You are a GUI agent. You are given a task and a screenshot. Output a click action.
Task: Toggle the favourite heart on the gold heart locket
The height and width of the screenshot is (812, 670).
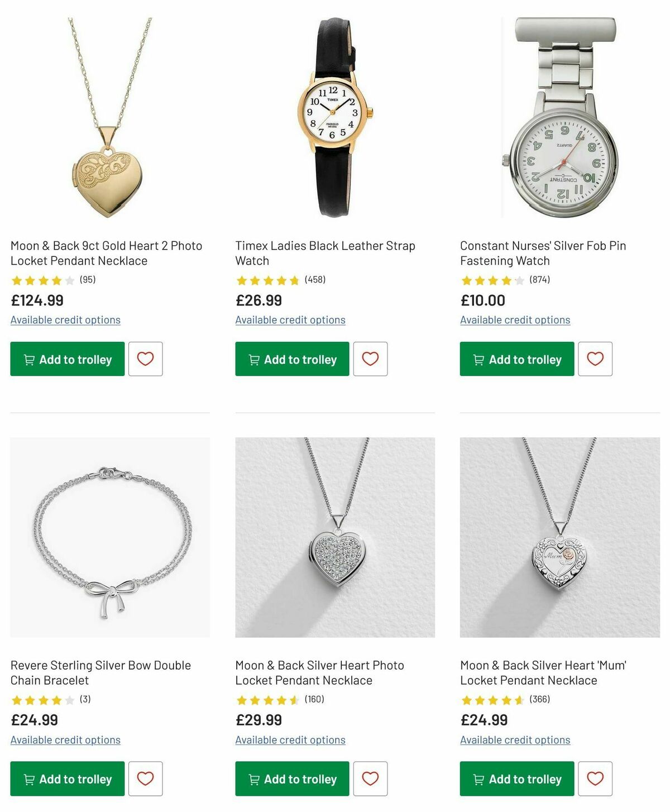point(146,359)
